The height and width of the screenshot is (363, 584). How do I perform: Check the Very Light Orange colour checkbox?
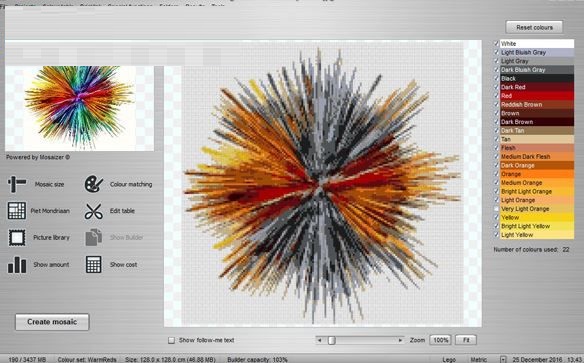[496, 209]
